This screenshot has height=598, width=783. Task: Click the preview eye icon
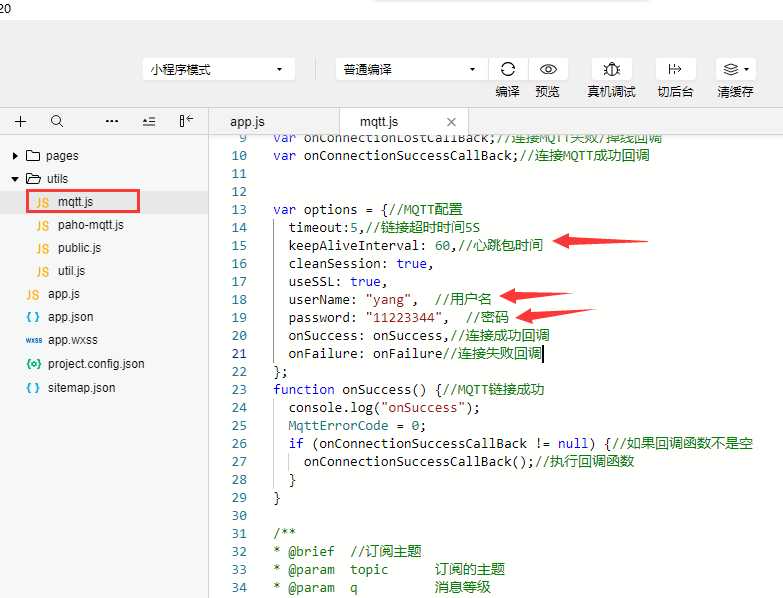548,69
